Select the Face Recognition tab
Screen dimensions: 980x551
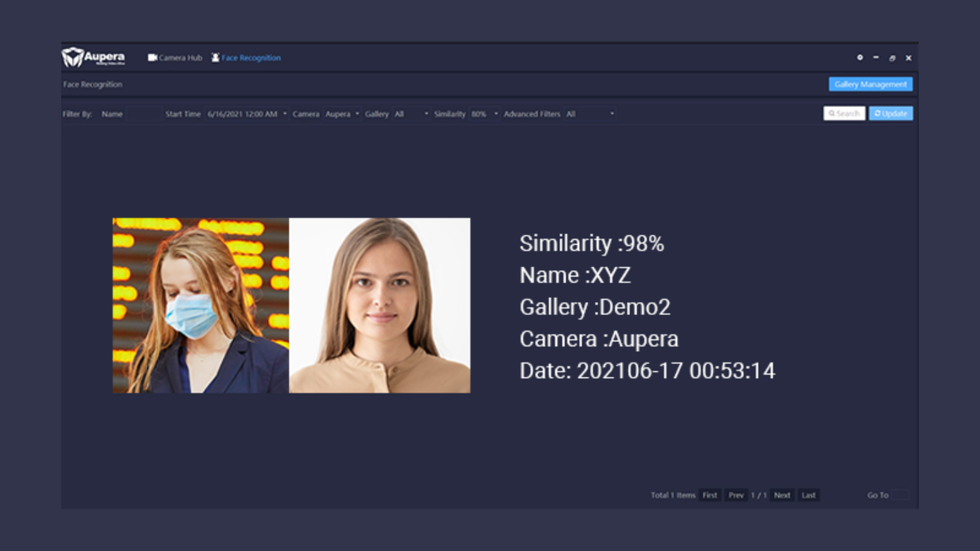coord(249,58)
